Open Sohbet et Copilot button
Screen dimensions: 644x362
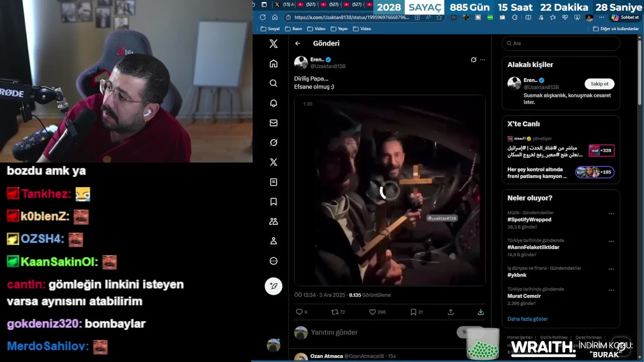coord(624,17)
